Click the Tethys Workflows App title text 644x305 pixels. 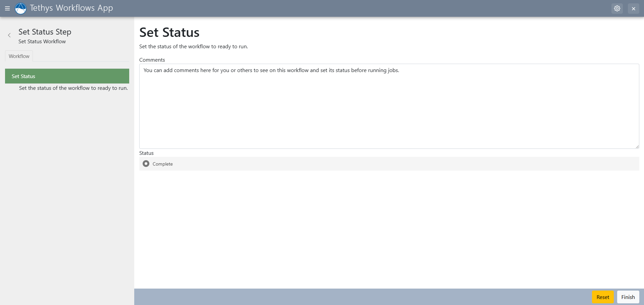[71, 8]
